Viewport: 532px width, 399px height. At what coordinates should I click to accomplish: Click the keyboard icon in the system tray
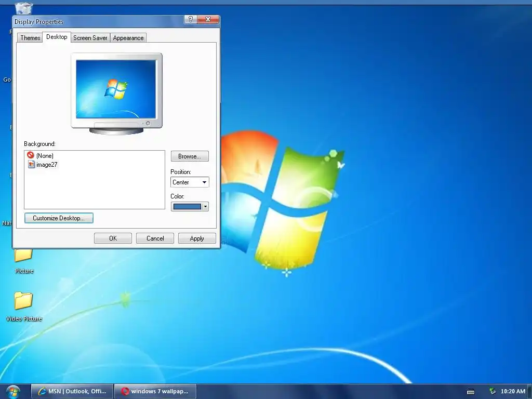click(471, 392)
